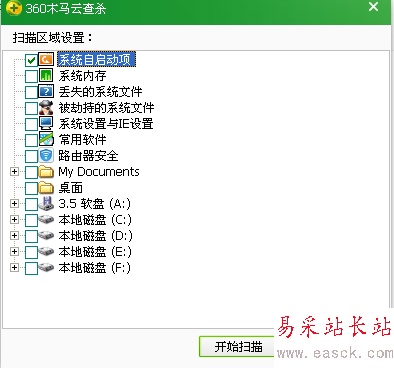Click the 常用软件 icon

tap(46, 139)
